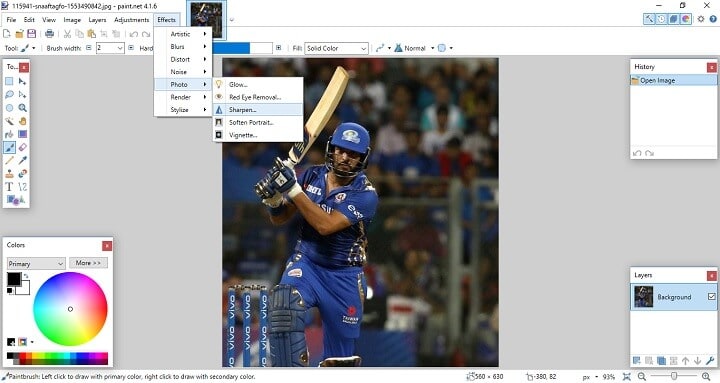Open the Tool chooser dropdown arrow
The width and height of the screenshot is (720, 383).
34,48
